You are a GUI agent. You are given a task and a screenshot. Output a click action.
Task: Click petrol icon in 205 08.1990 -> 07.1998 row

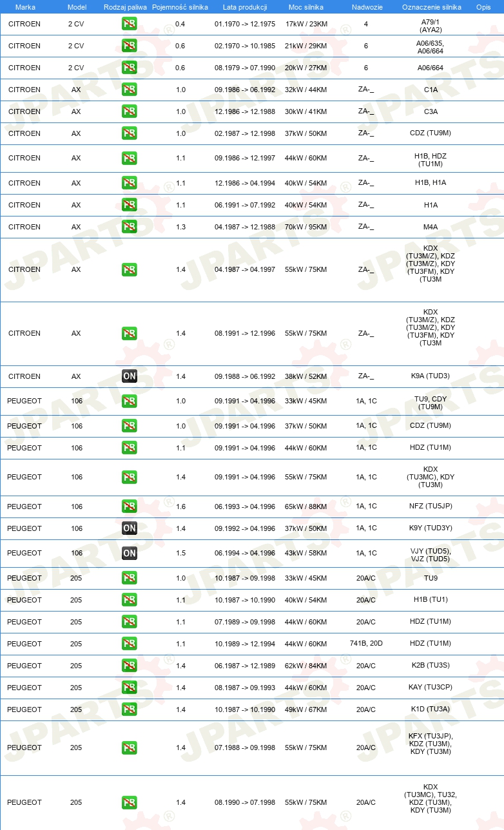(130, 802)
